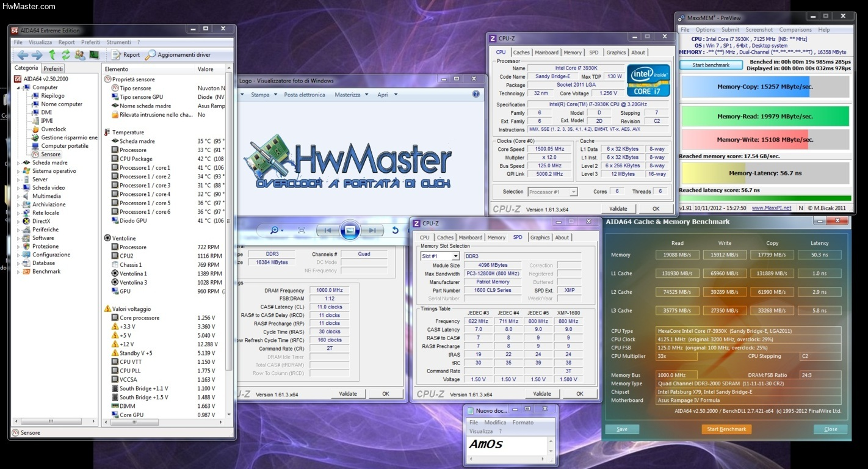The image size is (868, 469).
Task: Select Computer portatile tree item
Action: click(x=60, y=146)
